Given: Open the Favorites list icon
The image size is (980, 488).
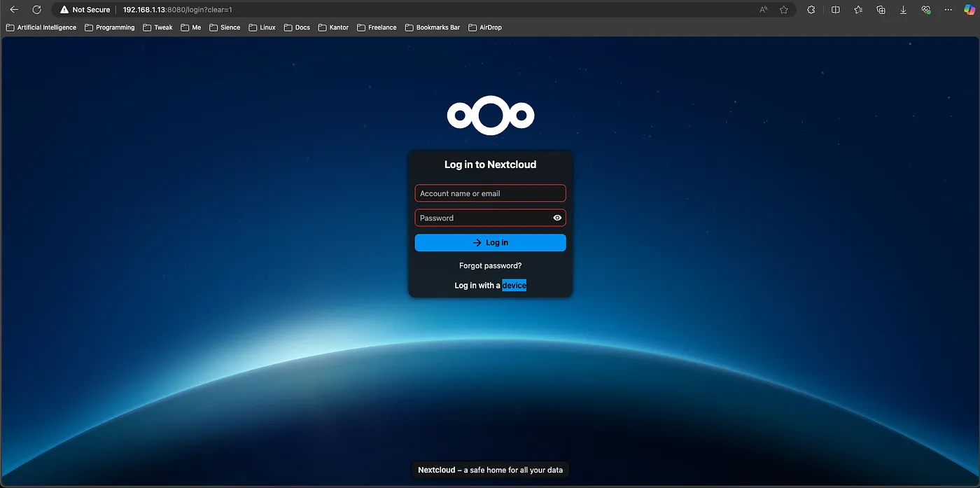Looking at the screenshot, I should (858, 10).
